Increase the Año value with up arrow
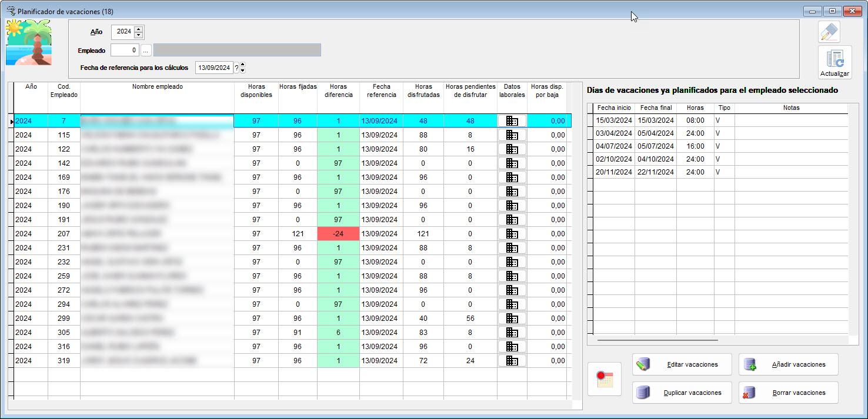 [x=138, y=29]
